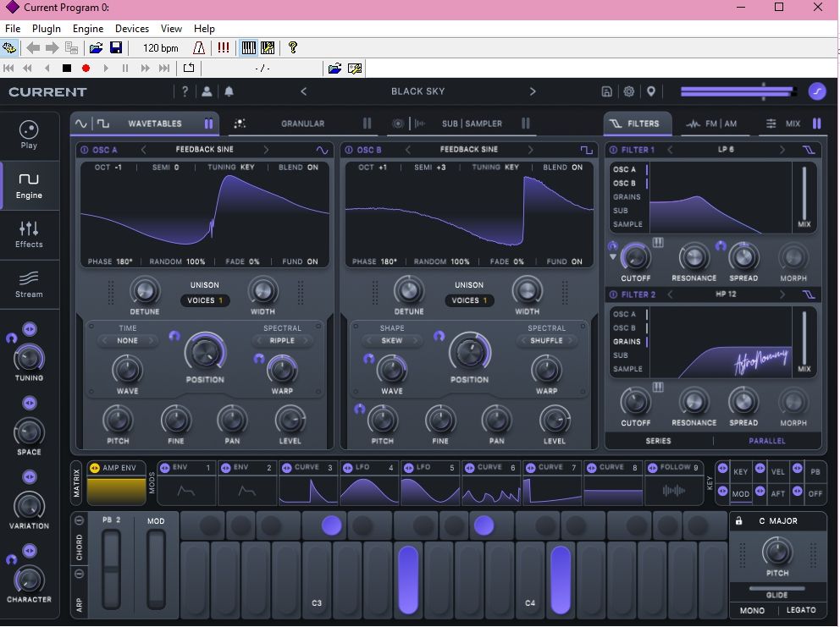The width and height of the screenshot is (840, 627).
Task: Toggle OSC A power button
Action: [84, 150]
